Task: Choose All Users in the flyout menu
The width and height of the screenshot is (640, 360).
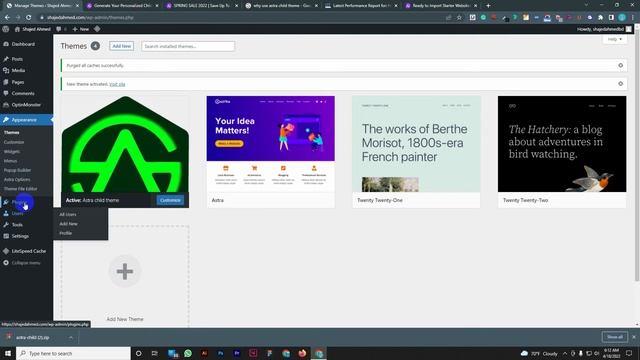Action: click(x=68, y=214)
